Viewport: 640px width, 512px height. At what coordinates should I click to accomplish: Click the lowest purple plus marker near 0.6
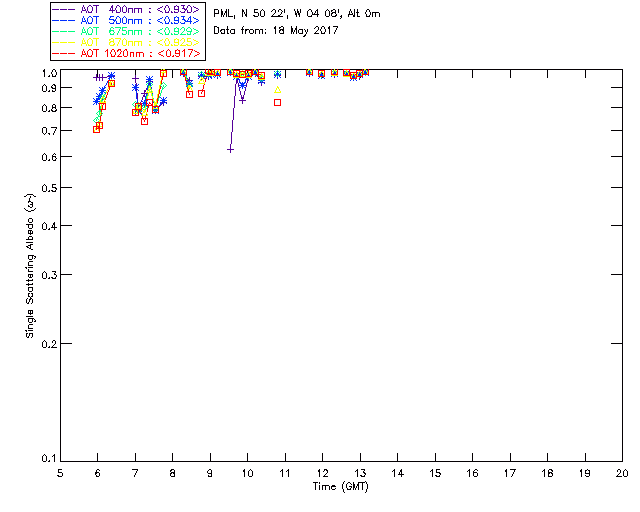pos(230,150)
